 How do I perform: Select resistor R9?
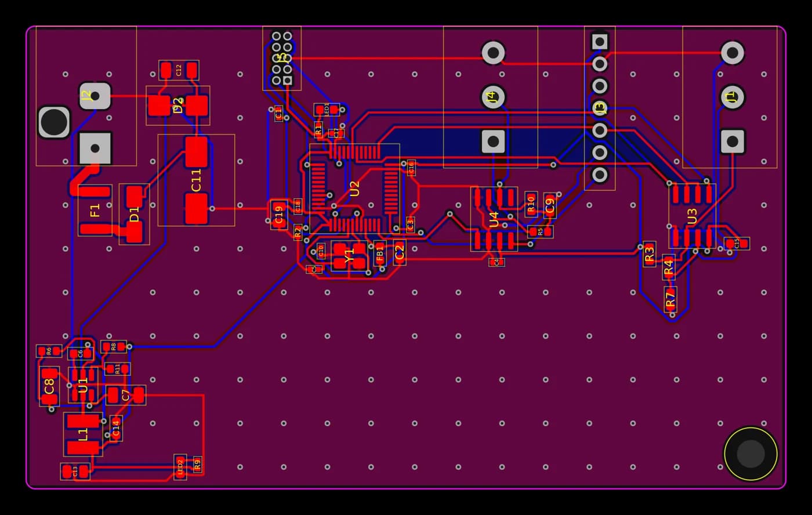click(197, 465)
